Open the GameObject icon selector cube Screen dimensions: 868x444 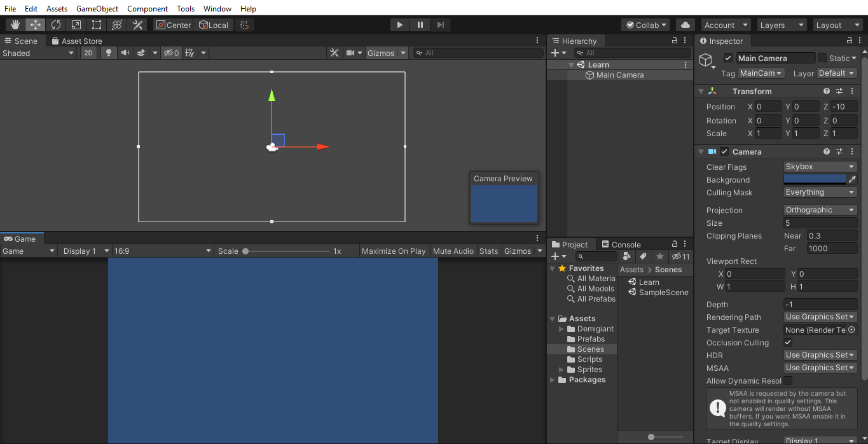705,60
